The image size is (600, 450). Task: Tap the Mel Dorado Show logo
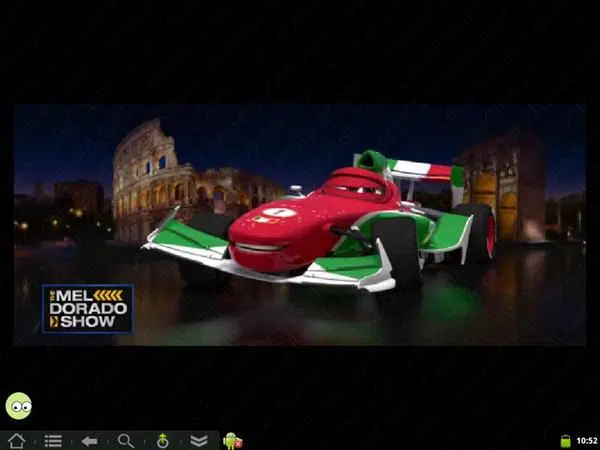pos(88,309)
